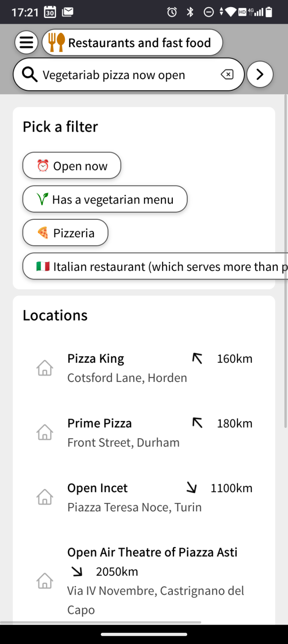This screenshot has height=644, width=288.
Task: Tap the next arrow chevron button
Action: pos(260,75)
